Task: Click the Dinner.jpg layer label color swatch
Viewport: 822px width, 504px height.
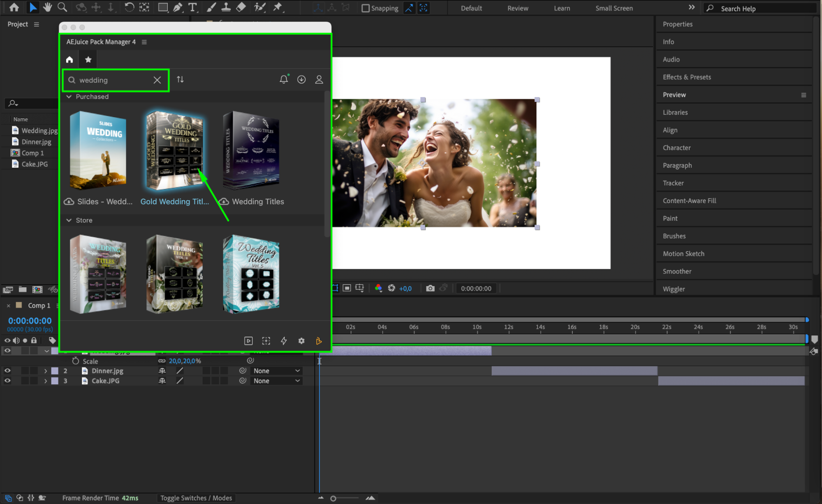Action: tap(55, 370)
